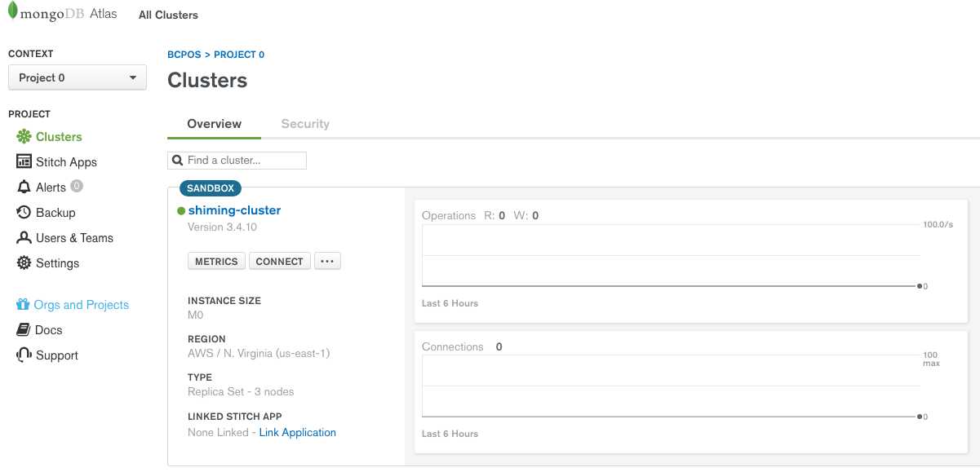This screenshot has width=980, height=472.
Task: Click the Connections chart area
Action: tap(671, 386)
